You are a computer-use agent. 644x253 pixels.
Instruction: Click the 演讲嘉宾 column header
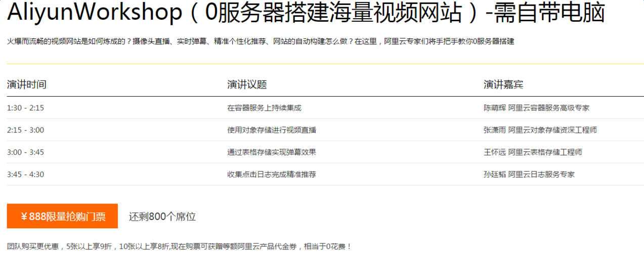coord(503,85)
